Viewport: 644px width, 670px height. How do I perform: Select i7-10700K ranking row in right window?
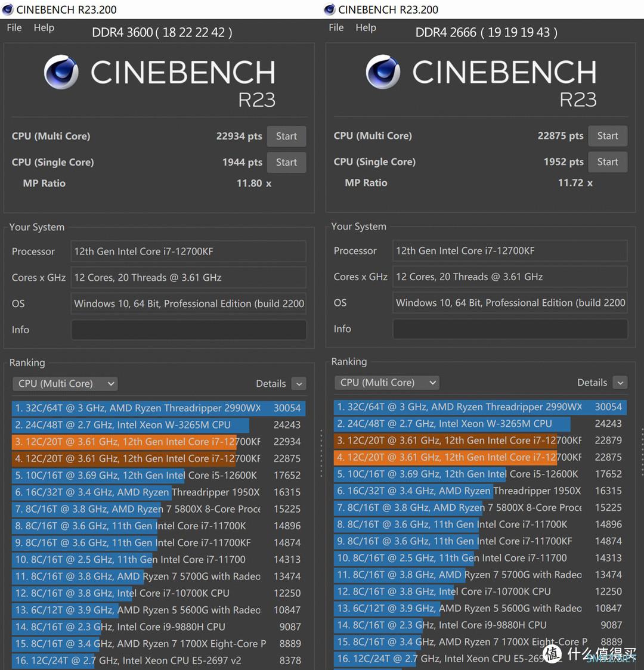[481, 591]
